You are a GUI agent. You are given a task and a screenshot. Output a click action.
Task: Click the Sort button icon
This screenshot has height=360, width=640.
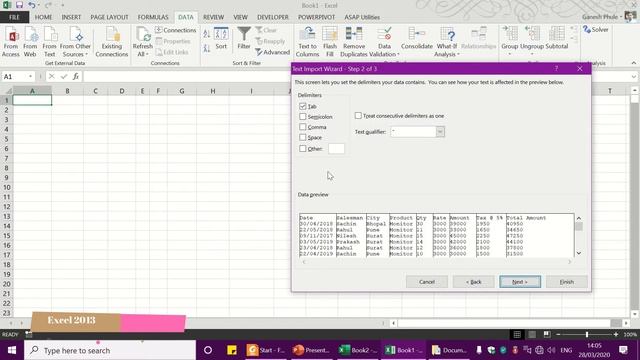coord(221,34)
